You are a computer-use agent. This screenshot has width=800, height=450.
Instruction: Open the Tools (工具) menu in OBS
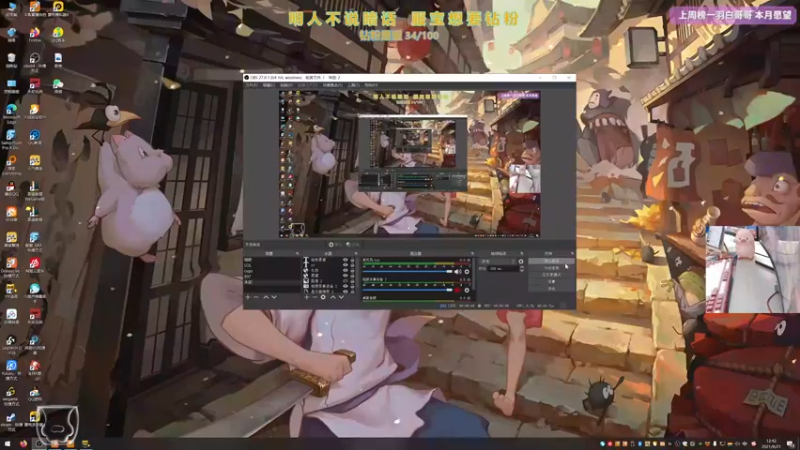click(353, 85)
